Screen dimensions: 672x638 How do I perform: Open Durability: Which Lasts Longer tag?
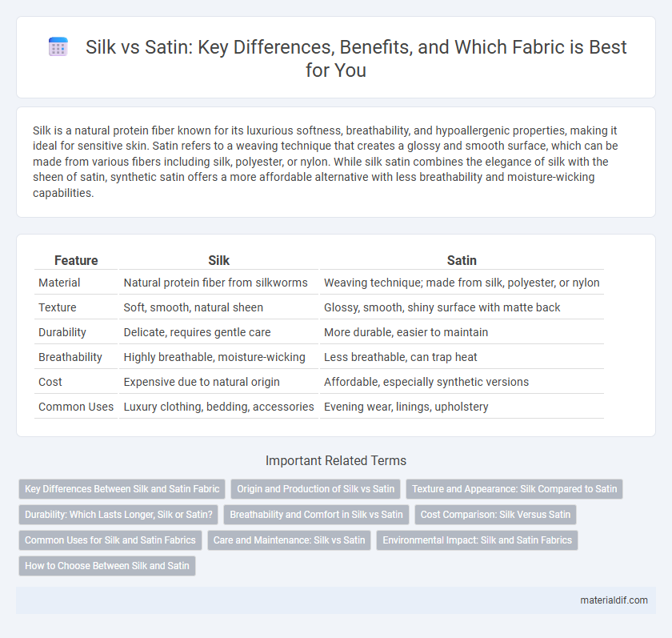tap(118, 515)
